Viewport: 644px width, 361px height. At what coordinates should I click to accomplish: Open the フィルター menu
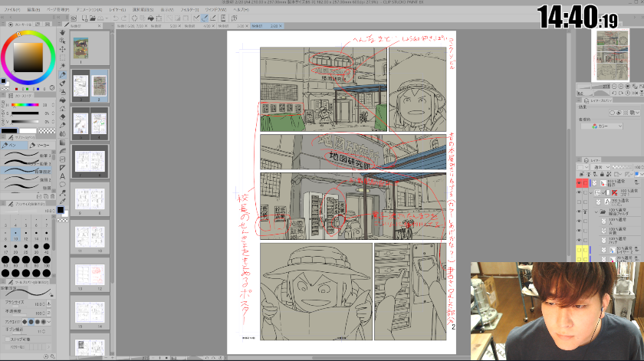189,9
